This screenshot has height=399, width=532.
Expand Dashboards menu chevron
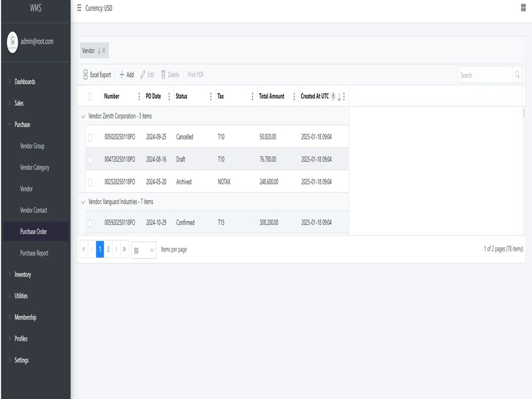click(10, 81)
